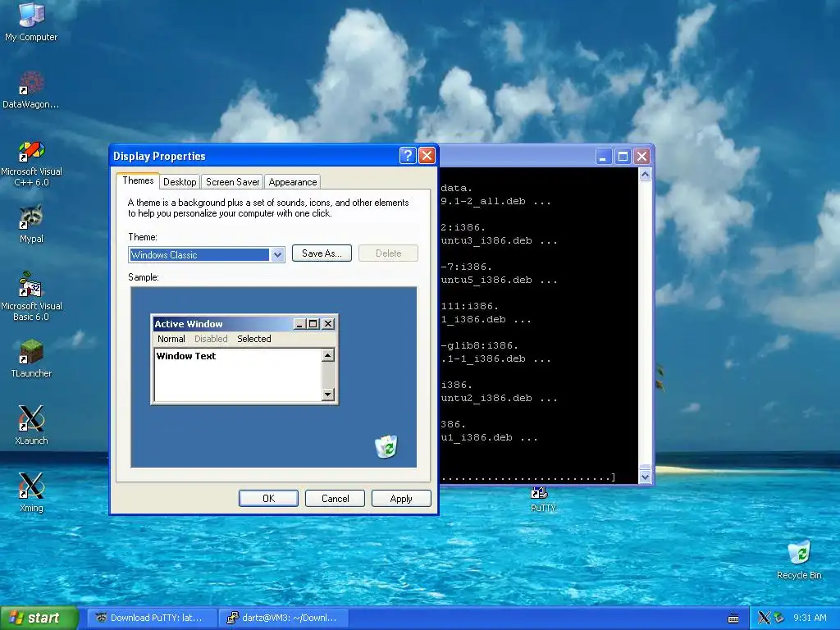Open the Screen Saver tab
The width and height of the screenshot is (840, 630).
pyautogui.click(x=232, y=182)
